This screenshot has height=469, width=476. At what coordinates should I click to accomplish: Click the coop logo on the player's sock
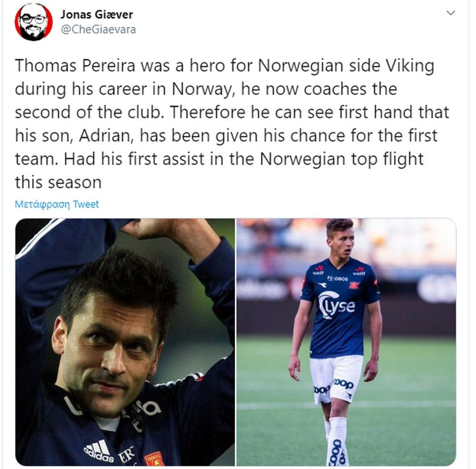[337, 452]
